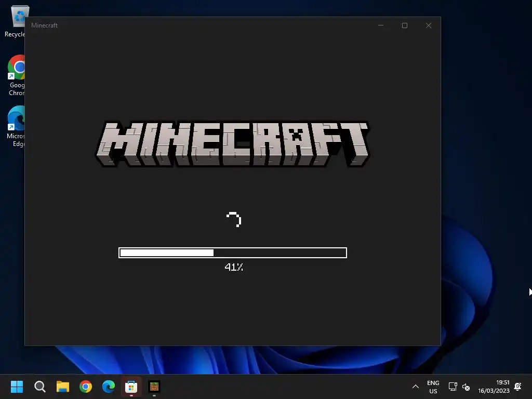Screen dimensions: 532x399
Task: Launch File Explorer from taskbar
Action: [x=63, y=387]
